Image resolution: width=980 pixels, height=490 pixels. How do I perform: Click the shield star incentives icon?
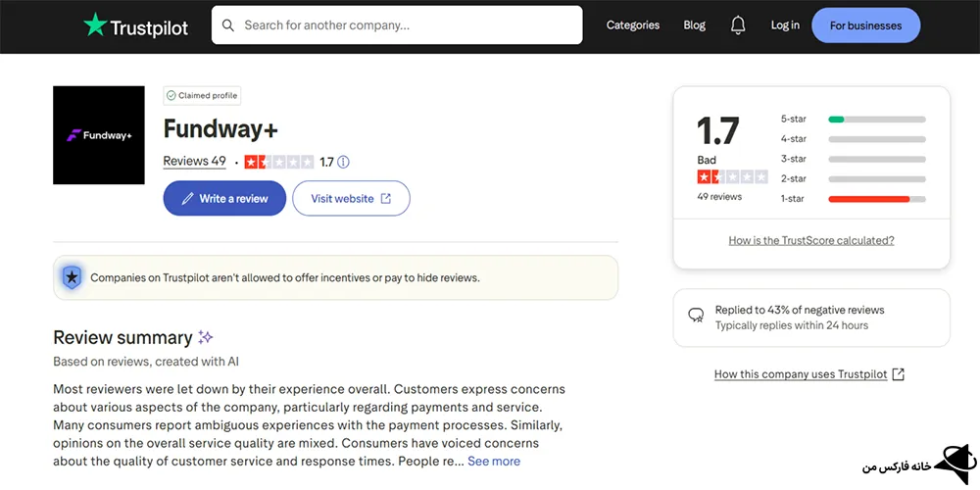(x=72, y=277)
